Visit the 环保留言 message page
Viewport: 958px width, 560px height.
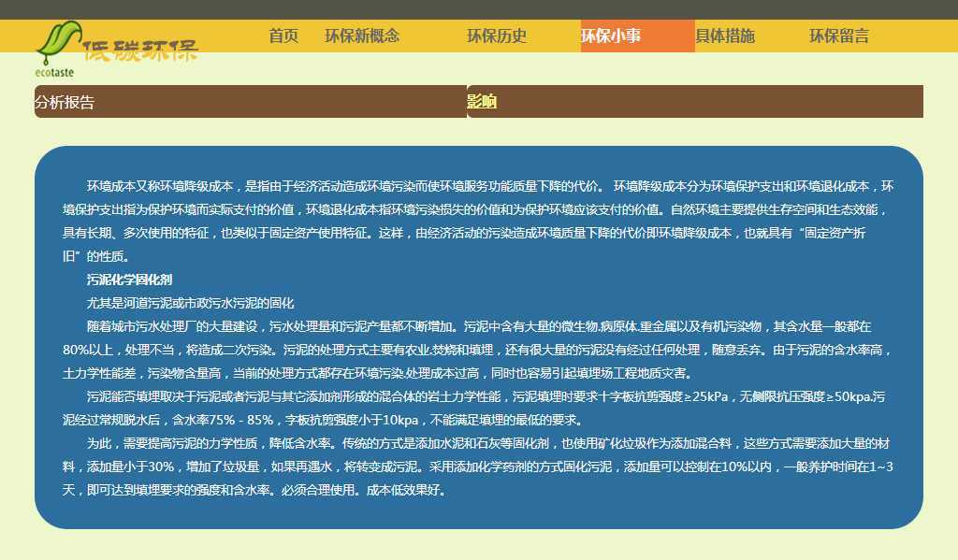click(x=839, y=36)
